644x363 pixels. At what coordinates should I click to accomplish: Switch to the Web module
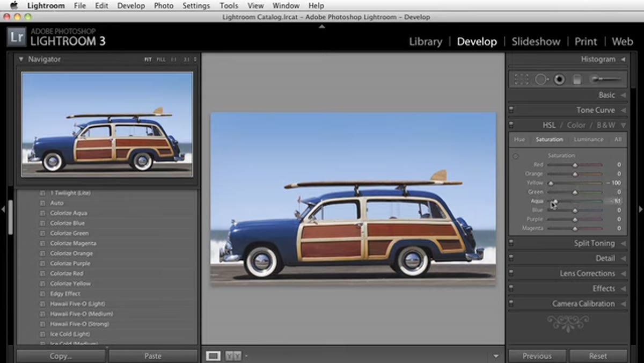pos(623,41)
